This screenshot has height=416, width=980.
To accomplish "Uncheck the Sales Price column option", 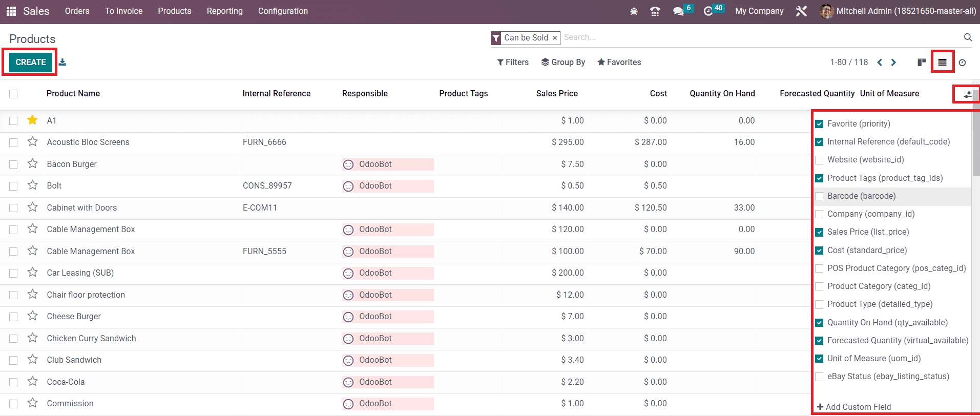I will pos(819,232).
